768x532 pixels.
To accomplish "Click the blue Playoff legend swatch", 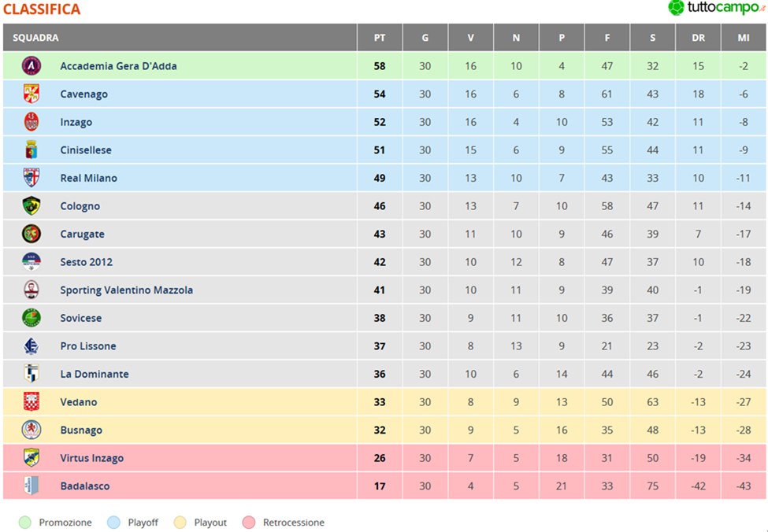I will tap(113, 523).
